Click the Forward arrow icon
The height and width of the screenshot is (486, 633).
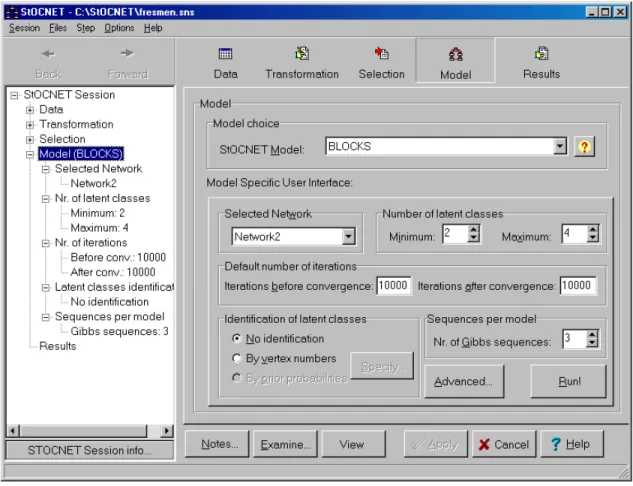[x=127, y=53]
